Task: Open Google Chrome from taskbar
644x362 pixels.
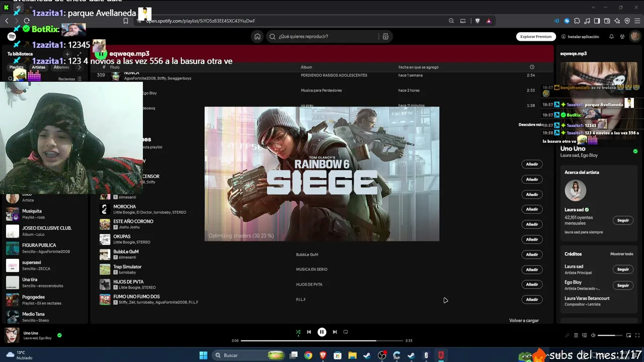Action: 308,355
